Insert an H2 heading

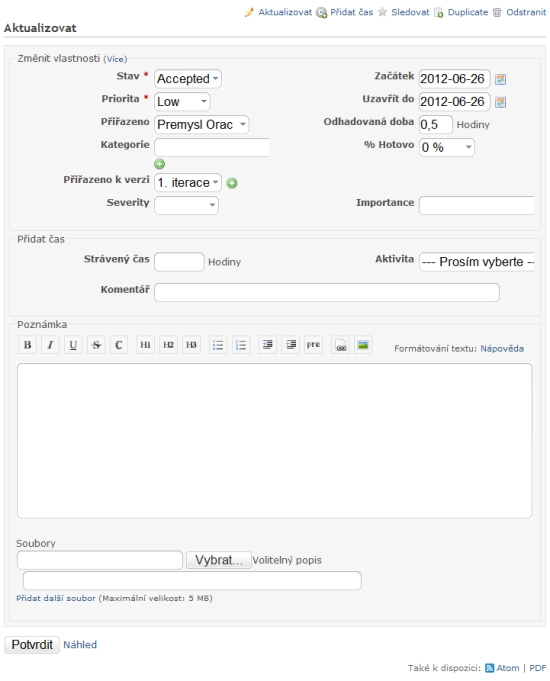[x=168, y=345]
